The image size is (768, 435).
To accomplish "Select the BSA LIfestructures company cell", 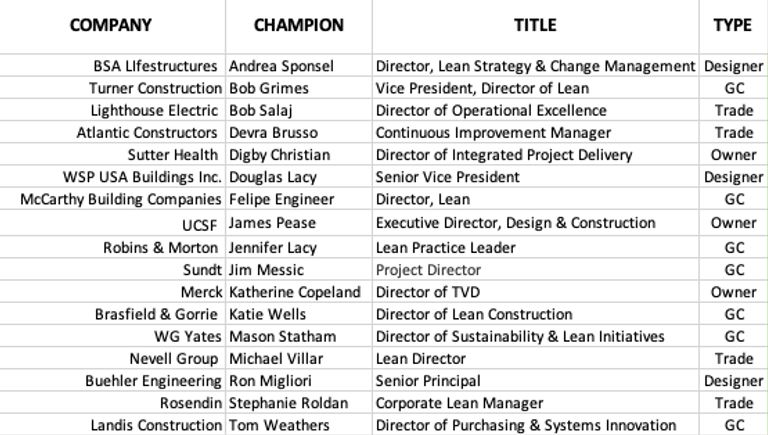I will coord(155,66).
